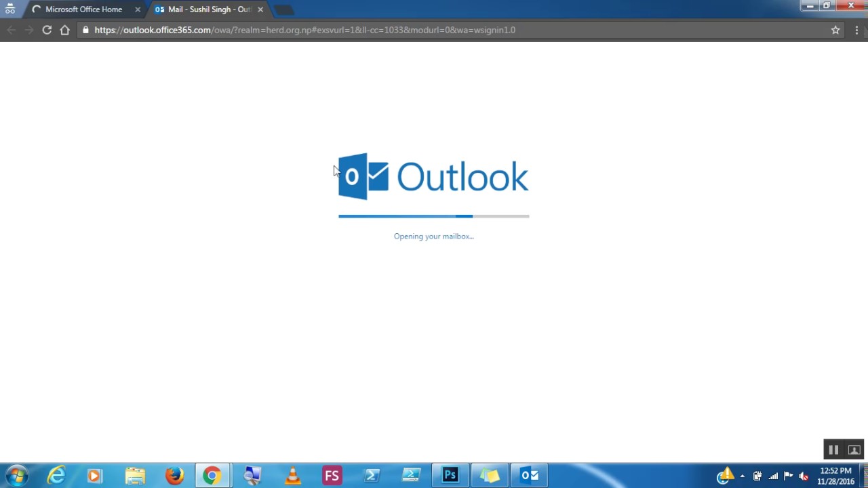Click the browser forward arrow
This screenshot has width=868, height=488.
click(29, 30)
